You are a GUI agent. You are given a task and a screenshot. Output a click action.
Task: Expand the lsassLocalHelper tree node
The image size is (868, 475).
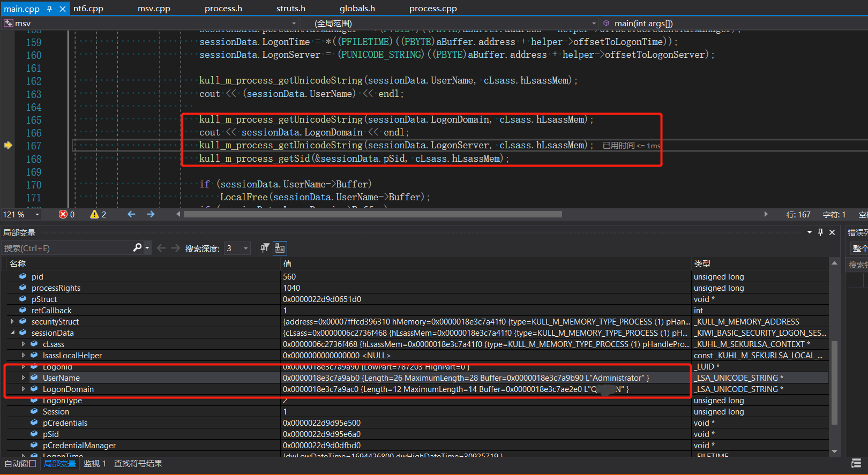23,355
